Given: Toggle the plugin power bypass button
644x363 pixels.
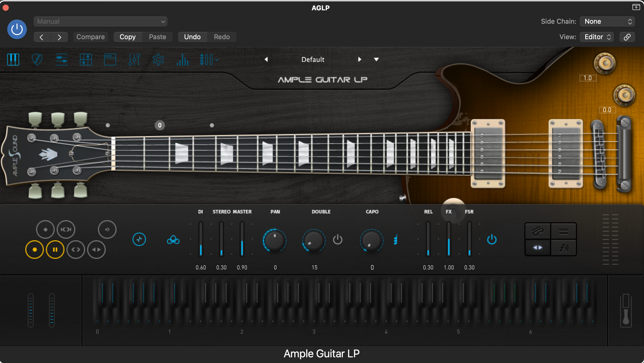Looking at the screenshot, I should tap(17, 29).
